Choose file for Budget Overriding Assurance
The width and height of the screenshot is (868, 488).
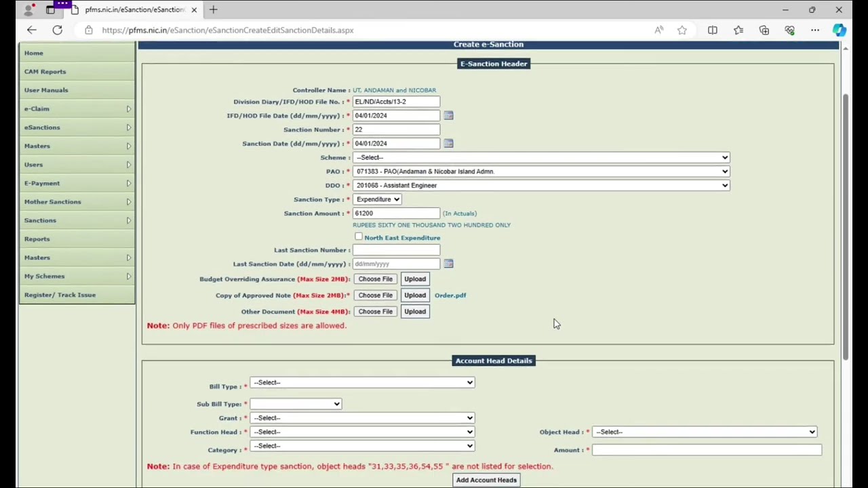376,279
